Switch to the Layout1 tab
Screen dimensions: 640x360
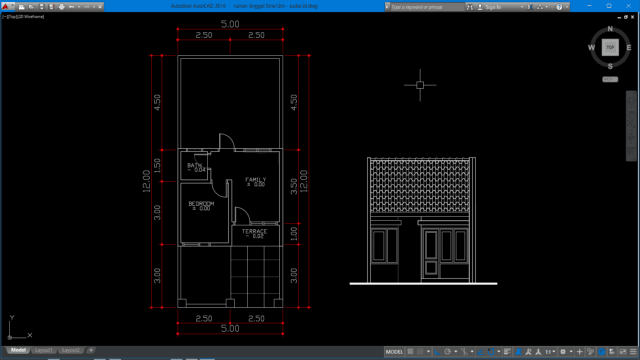(43, 350)
